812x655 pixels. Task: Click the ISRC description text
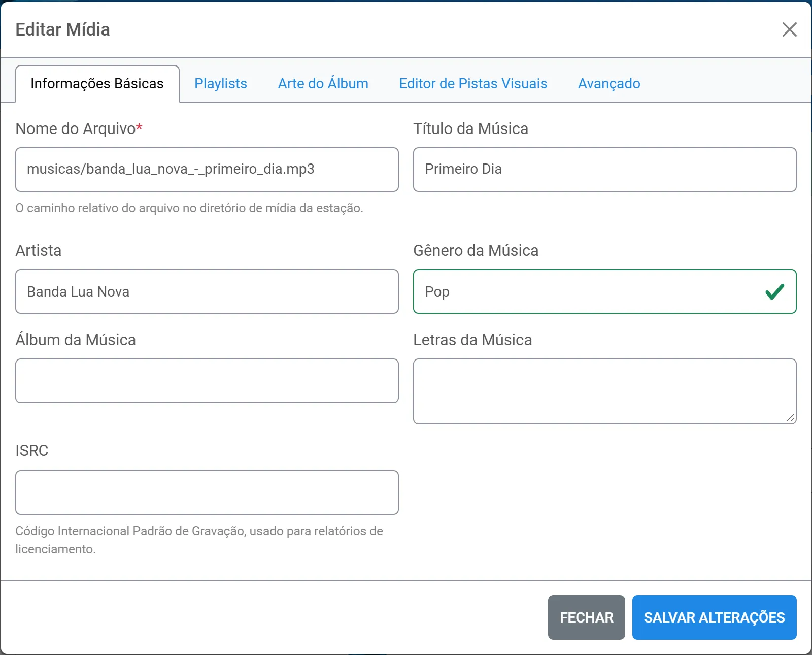point(199,540)
